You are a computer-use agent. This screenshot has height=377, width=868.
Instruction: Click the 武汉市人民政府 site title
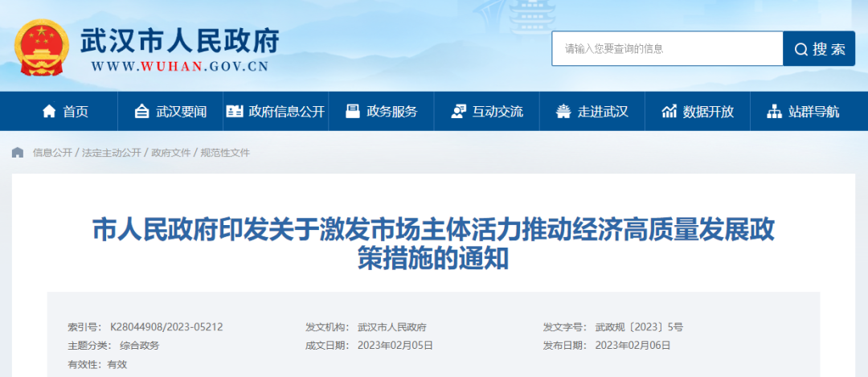coord(178,40)
